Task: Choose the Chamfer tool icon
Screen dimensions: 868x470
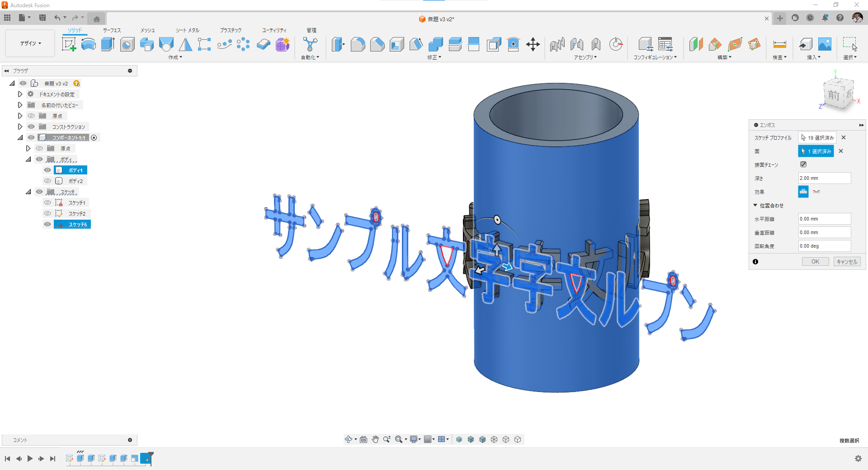Action: point(377,44)
